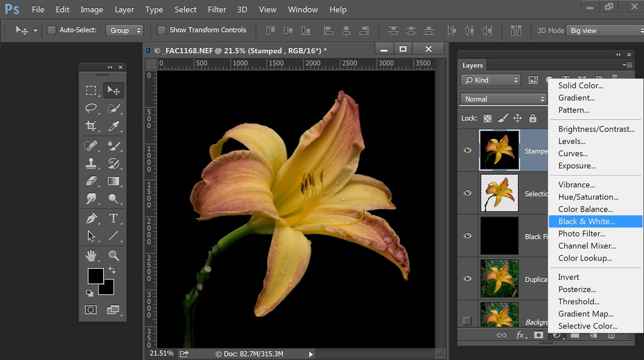Open the Auto-Select Group dropdown
Viewport: 644px width, 360px height.
[x=124, y=31]
